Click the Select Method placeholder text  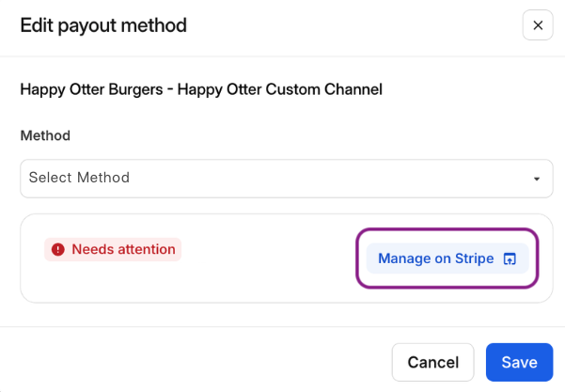(79, 178)
